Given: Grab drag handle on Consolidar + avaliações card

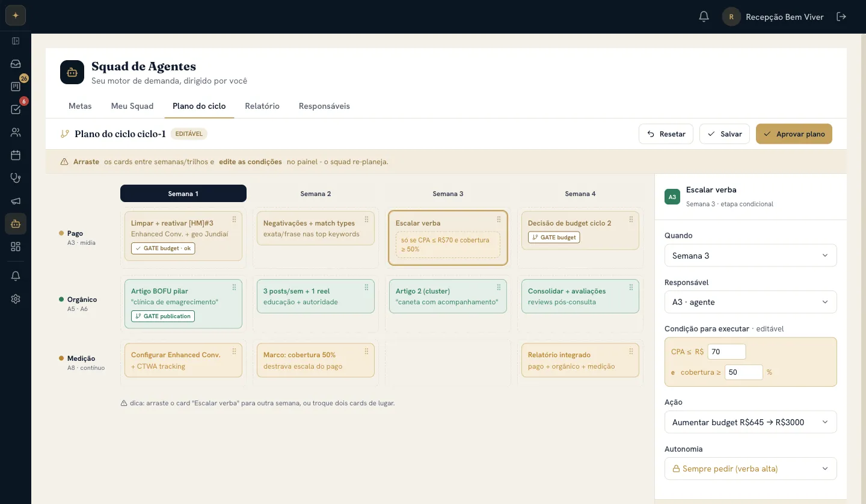Looking at the screenshot, I should 631,287.
